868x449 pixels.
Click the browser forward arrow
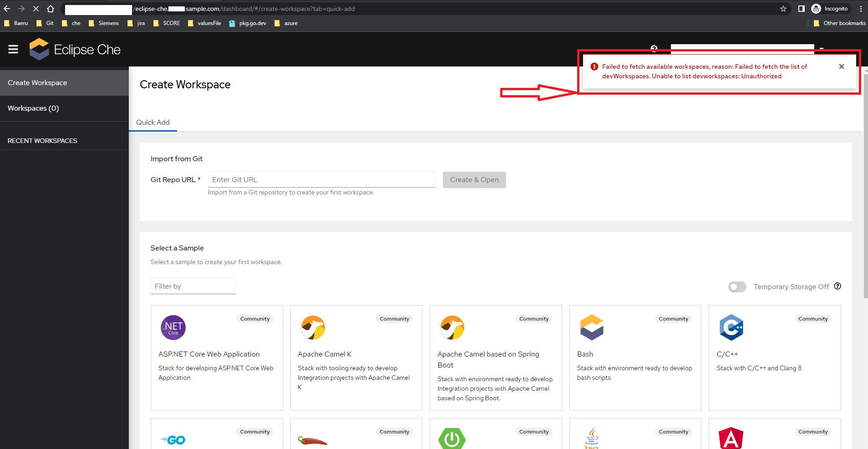coord(21,9)
